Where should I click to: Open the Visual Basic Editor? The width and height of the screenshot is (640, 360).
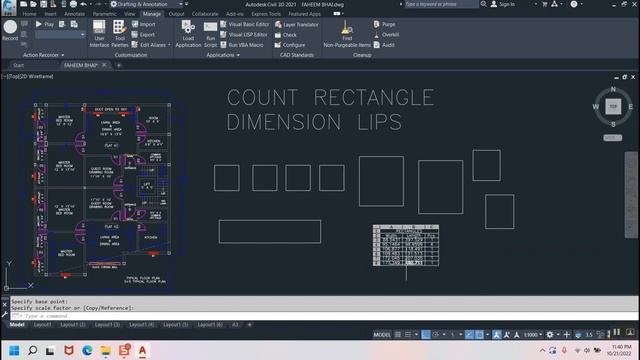click(x=245, y=24)
